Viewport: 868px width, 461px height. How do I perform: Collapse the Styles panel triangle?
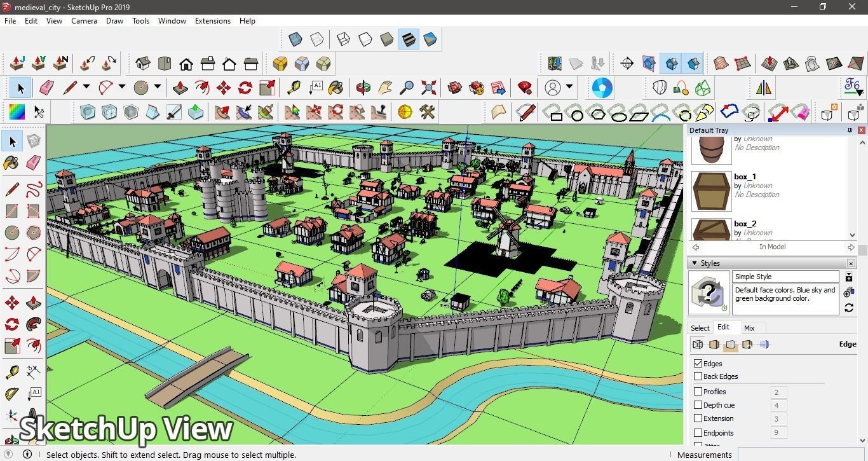695,263
